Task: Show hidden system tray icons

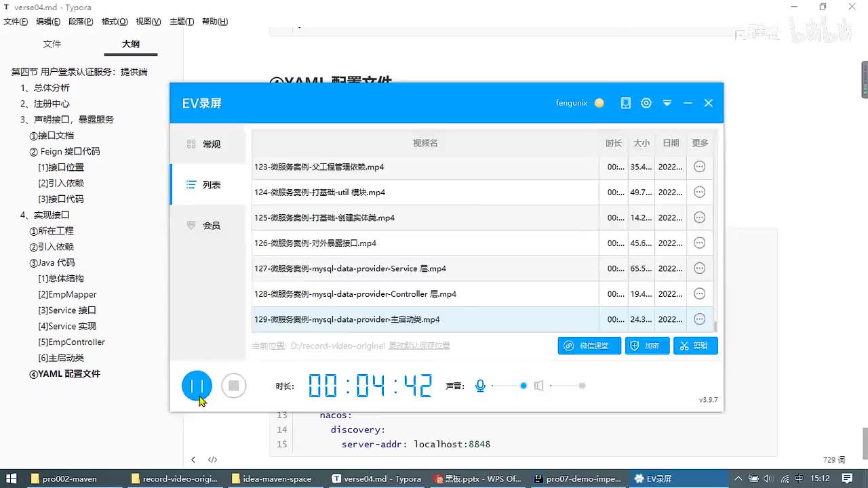Action: coord(738,479)
